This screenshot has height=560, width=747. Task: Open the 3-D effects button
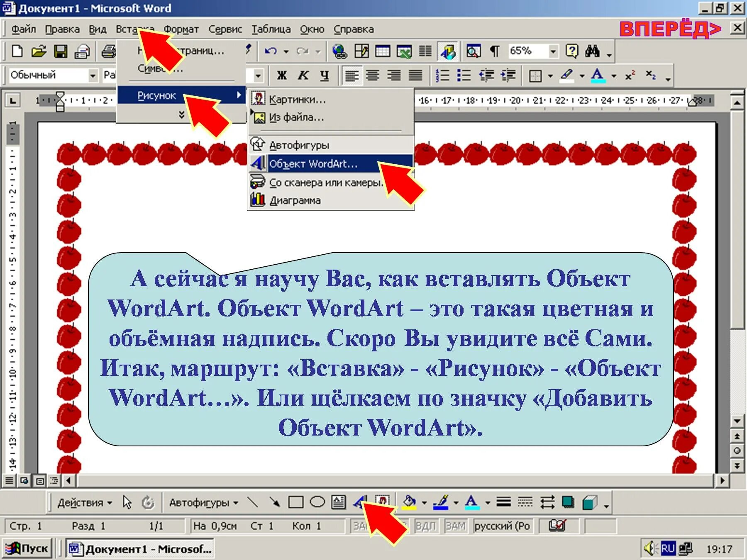tap(590, 503)
